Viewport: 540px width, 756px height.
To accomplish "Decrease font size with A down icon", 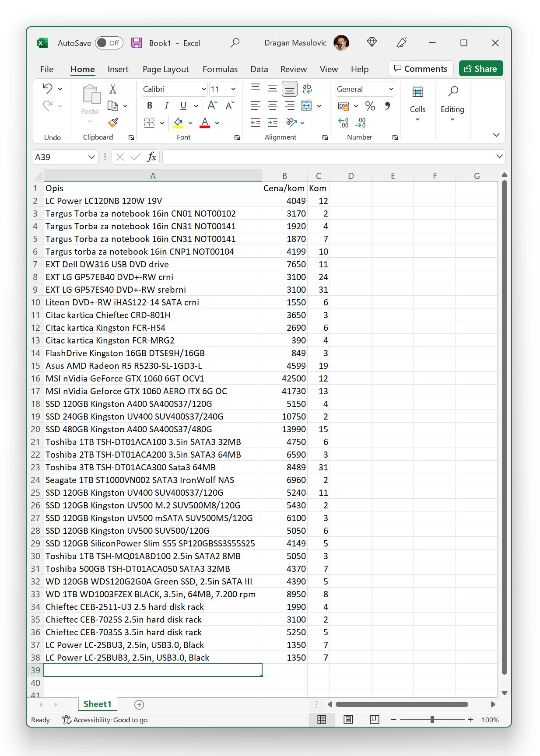I will (230, 105).
